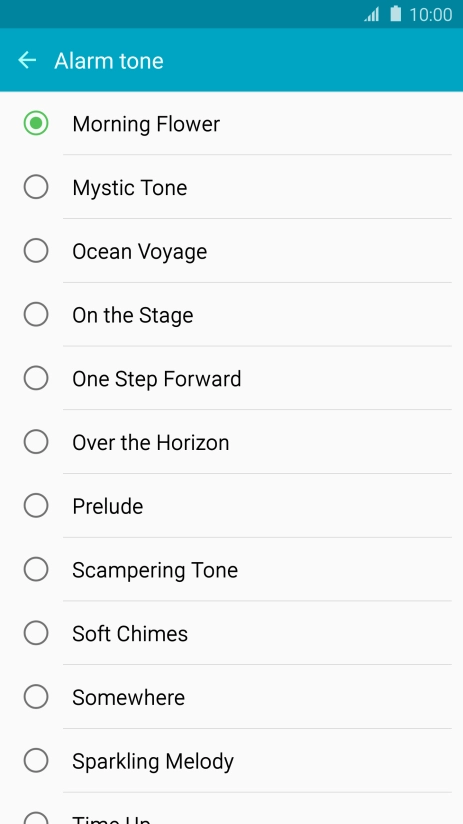The width and height of the screenshot is (463, 824).
Task: Select the Mystic Tone radio button
Action: [x=36, y=187]
